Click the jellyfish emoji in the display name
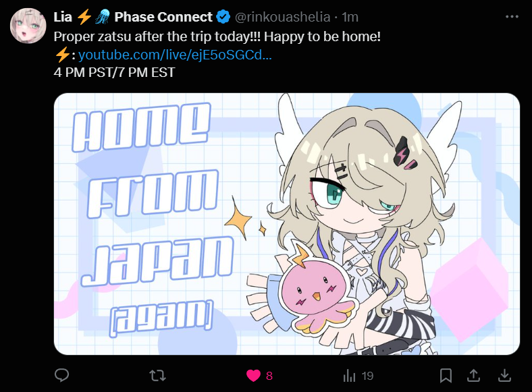 click(x=102, y=17)
